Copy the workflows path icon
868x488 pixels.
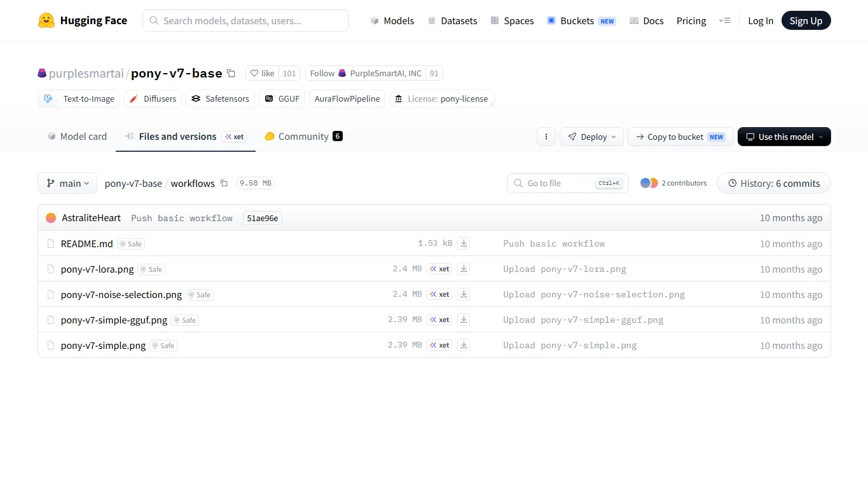click(224, 183)
